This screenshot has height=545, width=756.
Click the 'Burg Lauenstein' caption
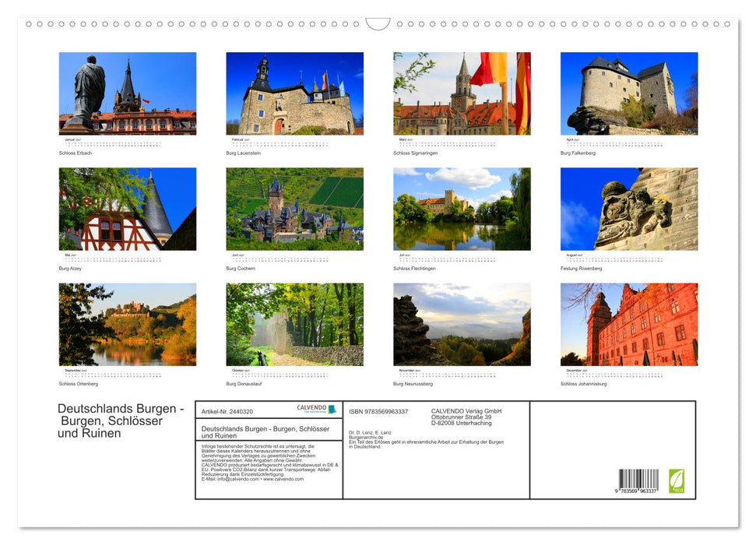click(244, 153)
